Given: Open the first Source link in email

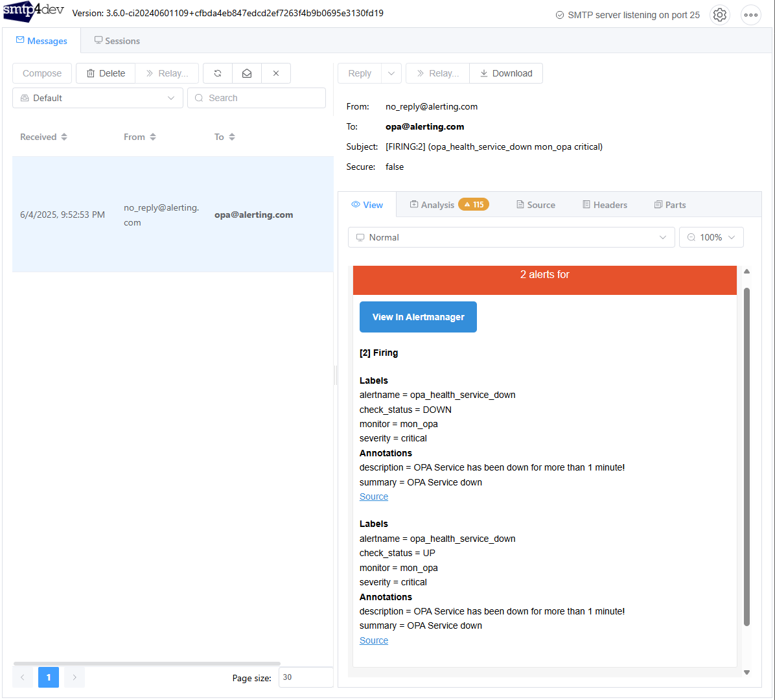Looking at the screenshot, I should (374, 496).
